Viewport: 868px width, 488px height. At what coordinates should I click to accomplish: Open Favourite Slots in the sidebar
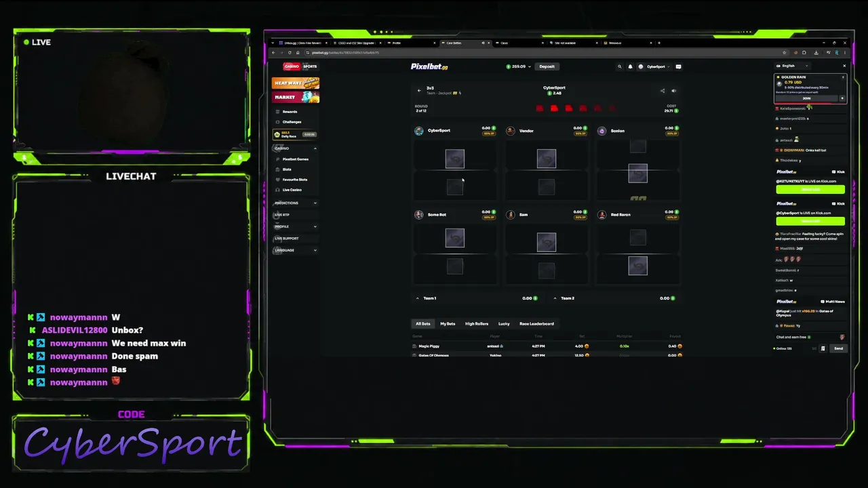(294, 180)
